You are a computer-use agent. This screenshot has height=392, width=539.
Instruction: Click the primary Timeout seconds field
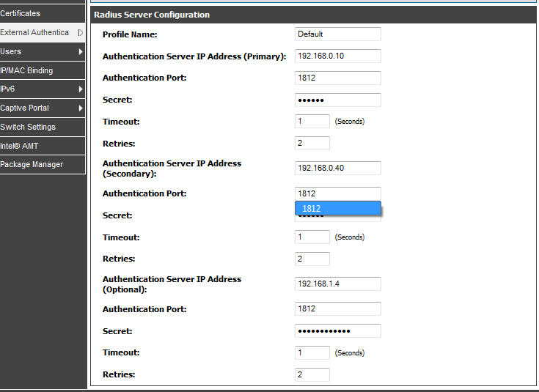click(312, 122)
